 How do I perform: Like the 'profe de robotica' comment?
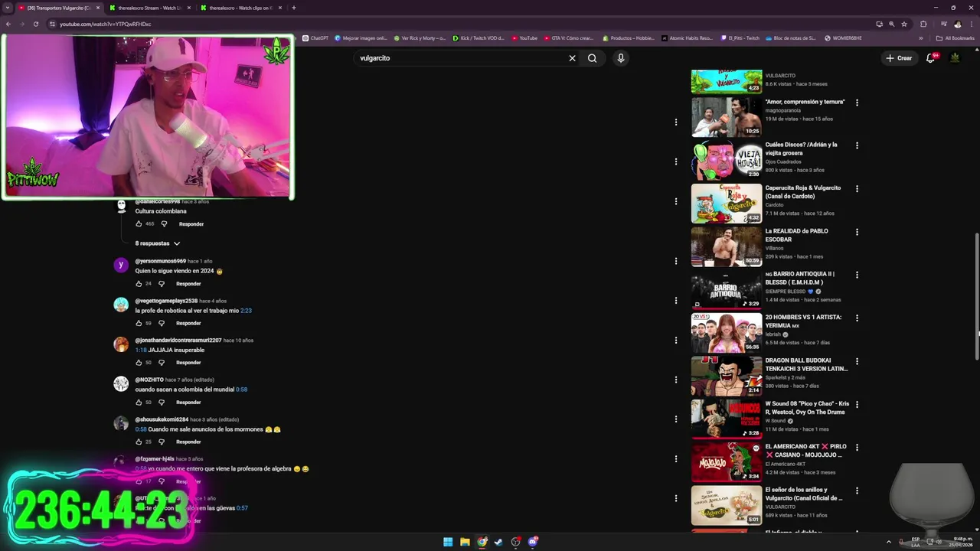(x=139, y=323)
